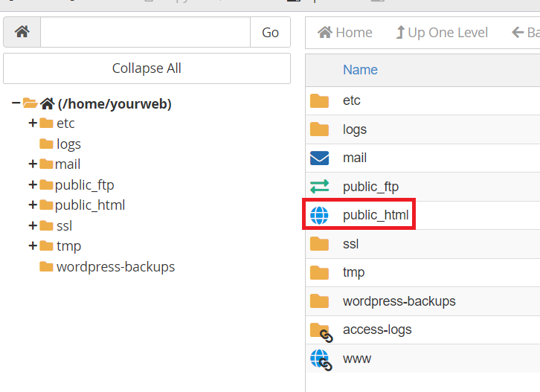Sort files by the Name column header
The height and width of the screenshot is (392, 540).
tap(360, 70)
